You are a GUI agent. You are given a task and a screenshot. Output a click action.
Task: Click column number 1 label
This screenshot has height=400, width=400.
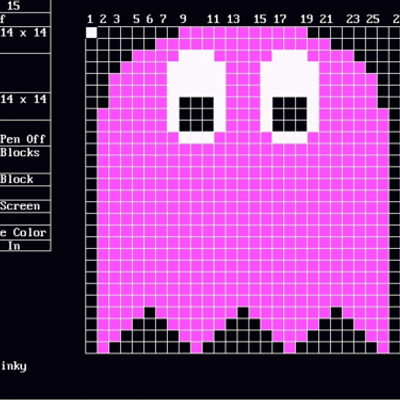coord(90,19)
